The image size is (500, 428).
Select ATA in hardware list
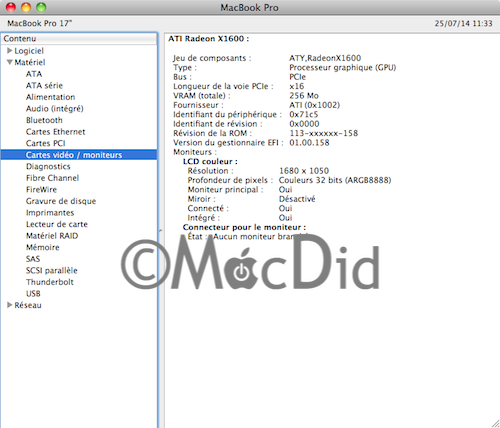tap(34, 74)
